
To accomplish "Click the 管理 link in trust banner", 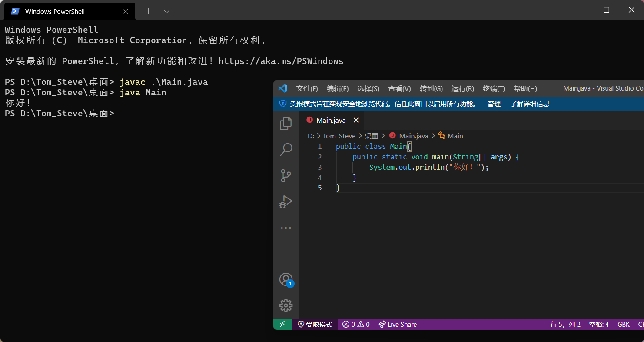I will pos(494,104).
